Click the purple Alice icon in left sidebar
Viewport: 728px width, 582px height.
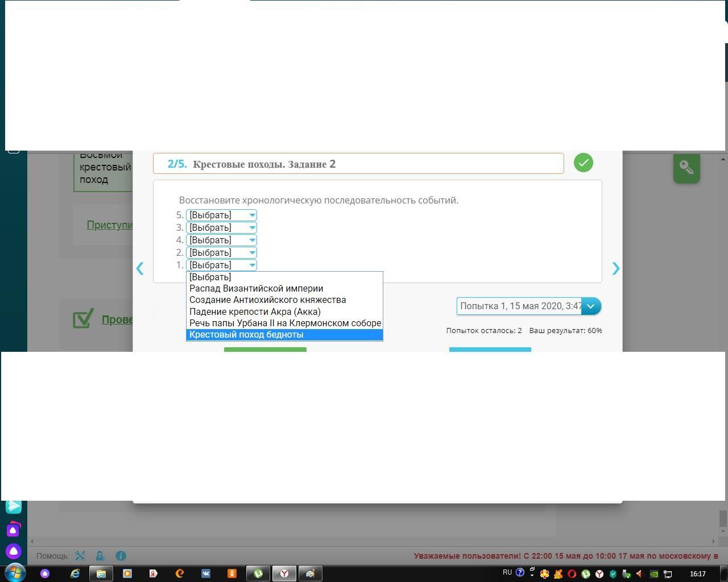[14, 551]
